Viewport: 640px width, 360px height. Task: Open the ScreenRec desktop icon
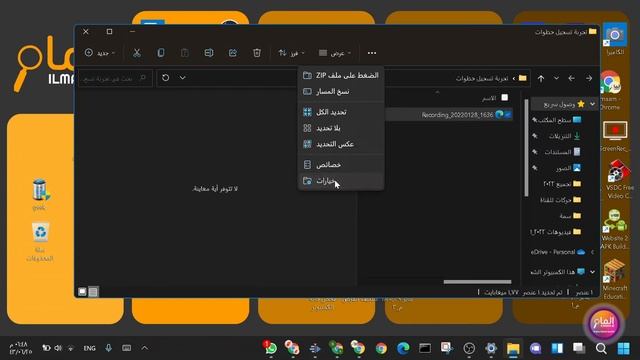615,136
